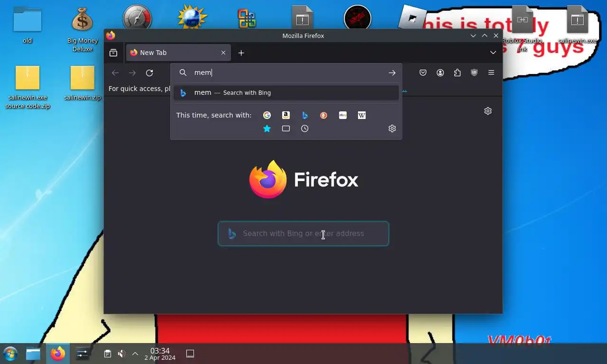Search with DuckDuckGo engine icon
Screen dimensions: 607x364
pos(324,115)
